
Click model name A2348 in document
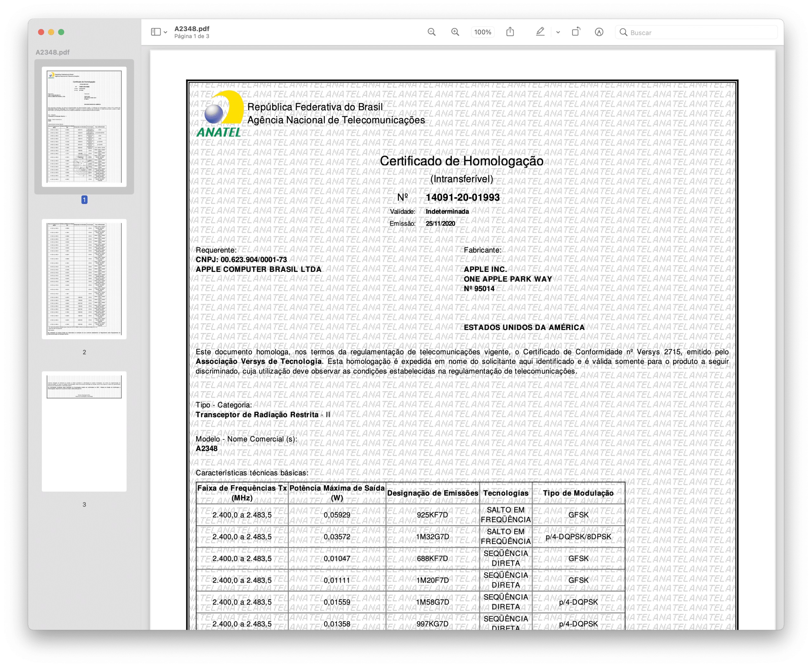206,448
